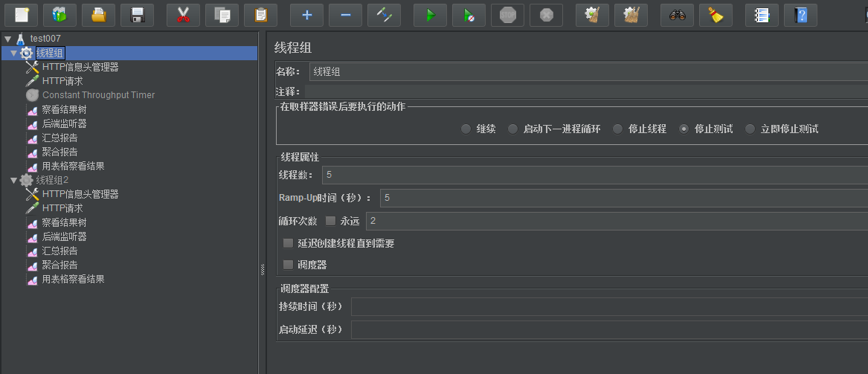Viewport: 868px width, 374px height.
Task: Select HTTP信息头管理器 under 线程组2
Action: pyautogui.click(x=80, y=194)
